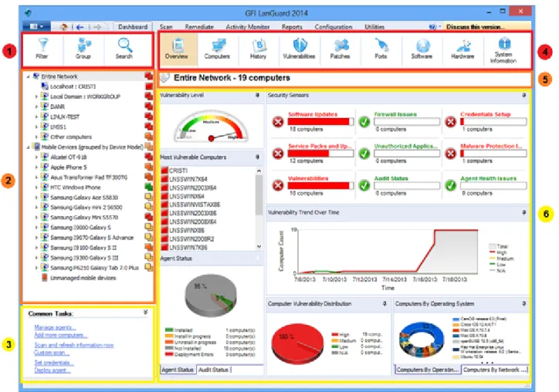Open the Hardware view
The height and width of the screenshot is (392, 559).
[462, 49]
